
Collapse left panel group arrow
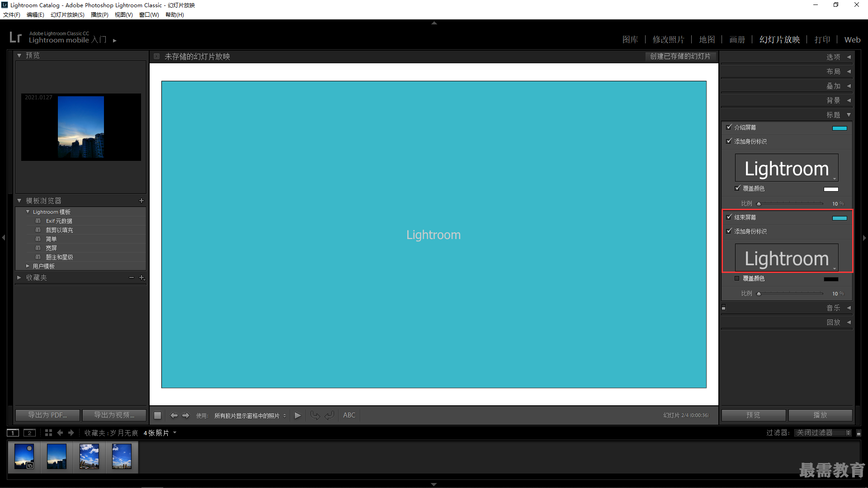(4, 237)
